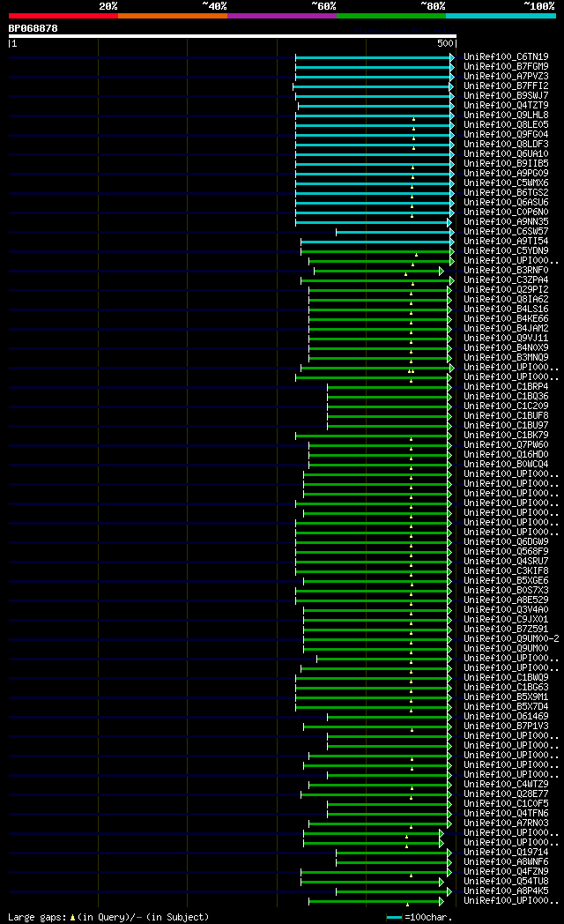Select the UniRef100_Q9UM00-2 label
Screen dimensions: 564x924
511,639
